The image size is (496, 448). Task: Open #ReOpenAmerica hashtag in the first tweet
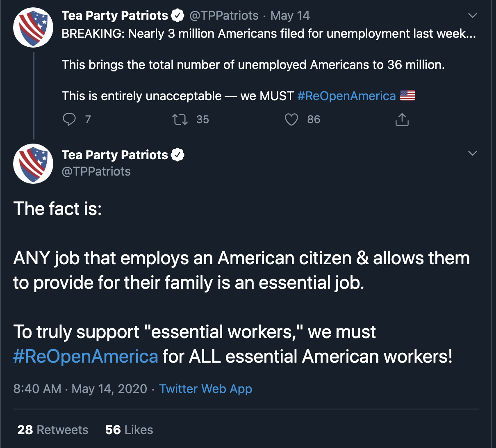point(346,96)
